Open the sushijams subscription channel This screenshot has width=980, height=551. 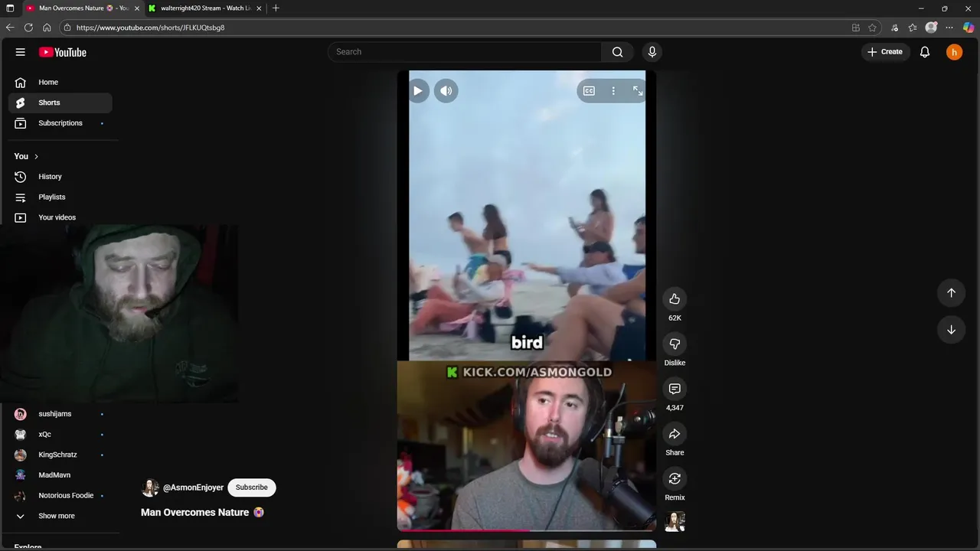60,414
